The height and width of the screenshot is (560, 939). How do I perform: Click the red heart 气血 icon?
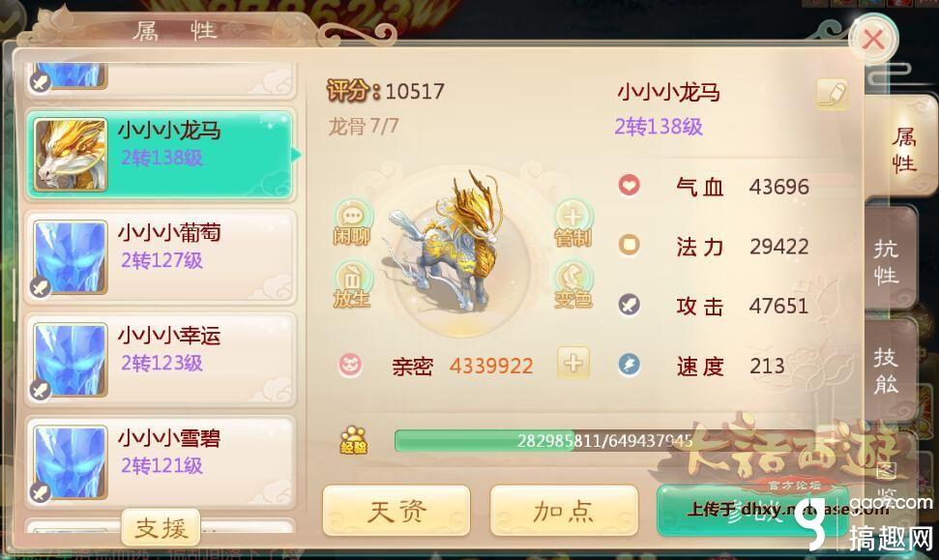pos(629,185)
